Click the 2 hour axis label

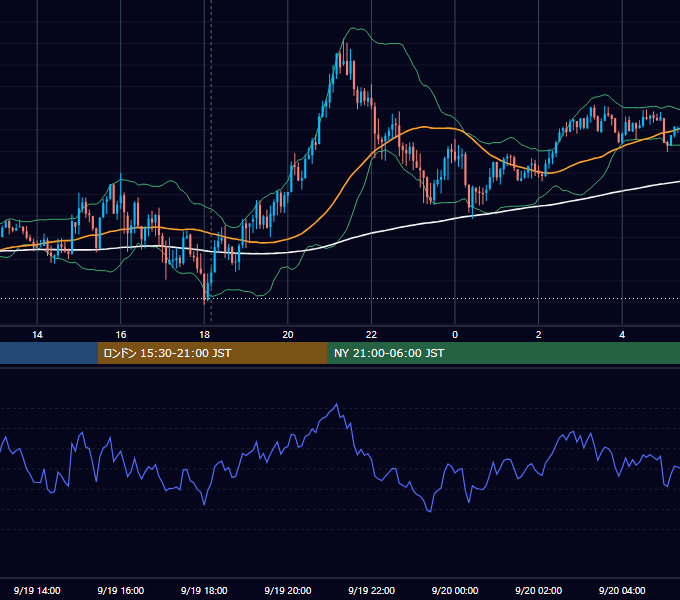point(539,335)
